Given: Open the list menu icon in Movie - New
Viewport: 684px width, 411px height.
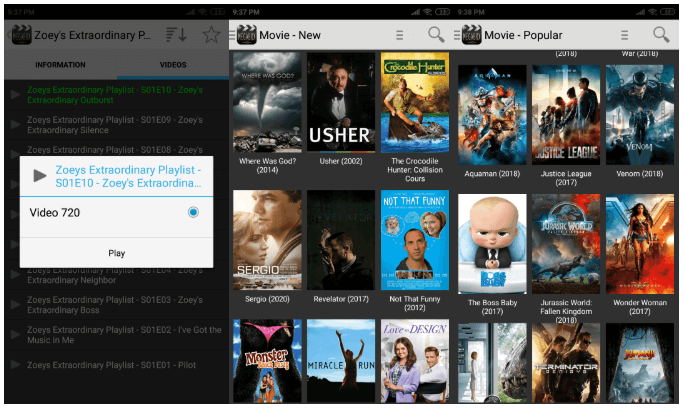Looking at the screenshot, I should tap(399, 35).
